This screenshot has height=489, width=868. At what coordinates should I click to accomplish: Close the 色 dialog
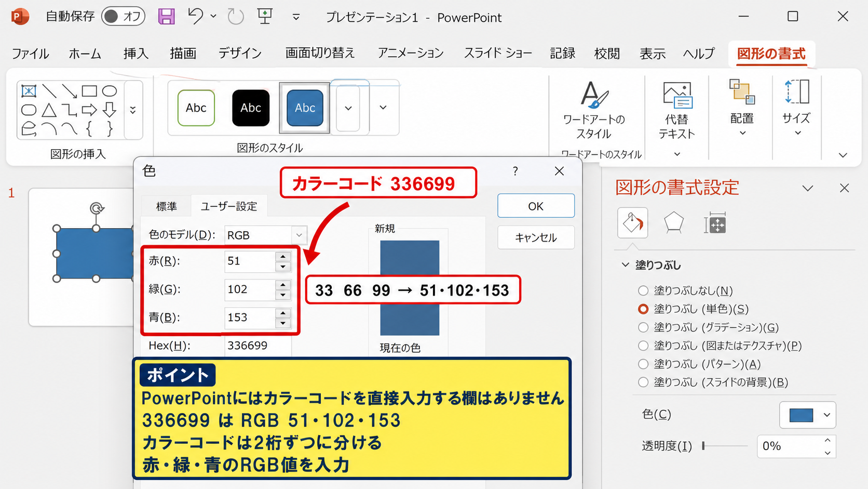pos(559,171)
